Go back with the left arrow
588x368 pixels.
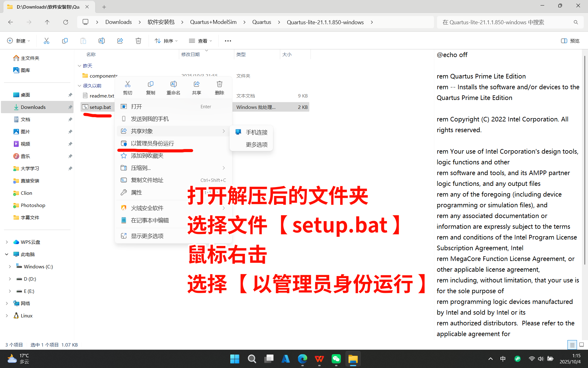click(10, 22)
